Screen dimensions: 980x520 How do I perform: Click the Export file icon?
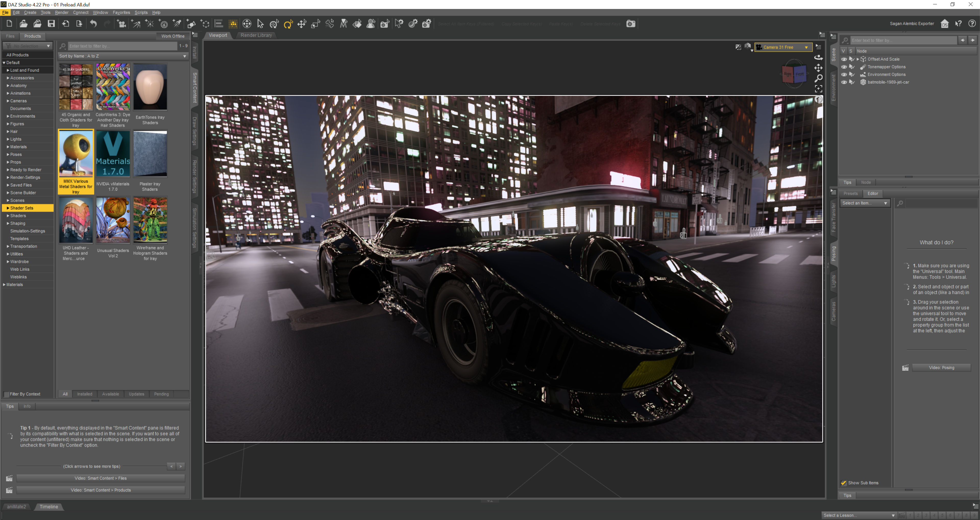click(79, 23)
